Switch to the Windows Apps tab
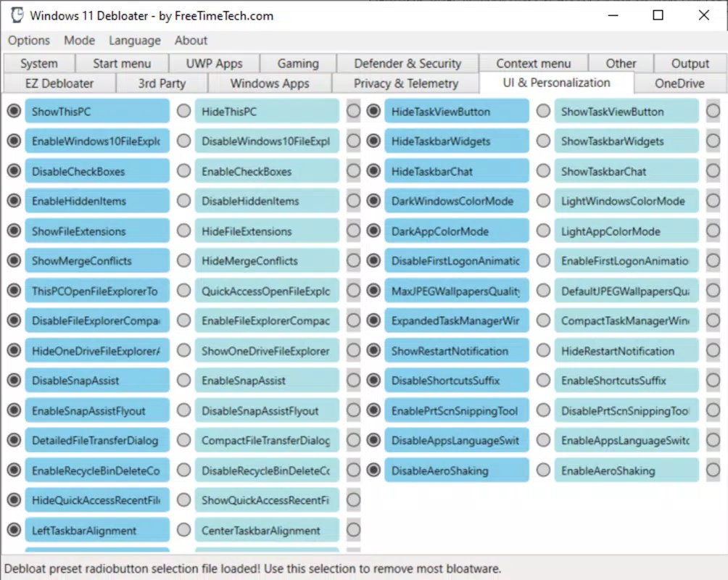 [269, 83]
